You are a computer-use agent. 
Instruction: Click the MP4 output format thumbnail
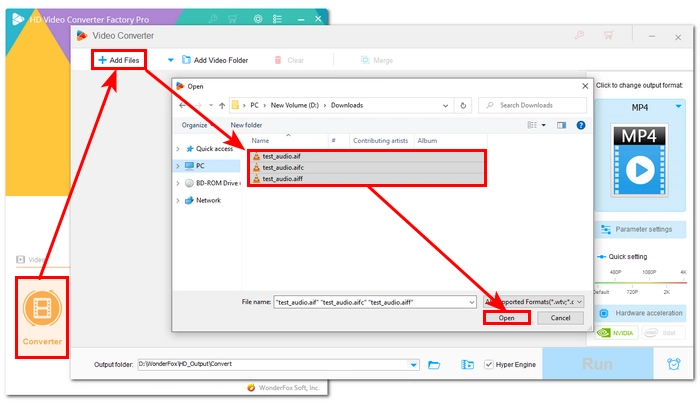coord(639,161)
